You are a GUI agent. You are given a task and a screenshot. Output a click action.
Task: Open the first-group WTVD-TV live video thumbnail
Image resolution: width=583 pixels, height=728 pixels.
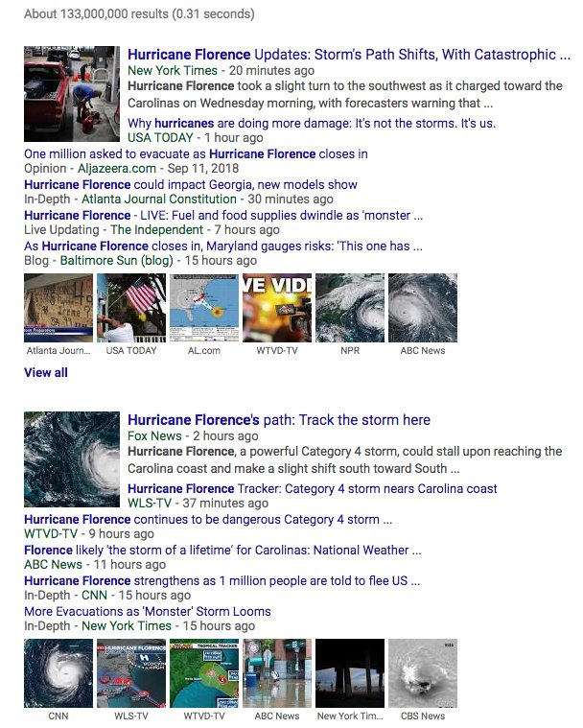pos(277,308)
